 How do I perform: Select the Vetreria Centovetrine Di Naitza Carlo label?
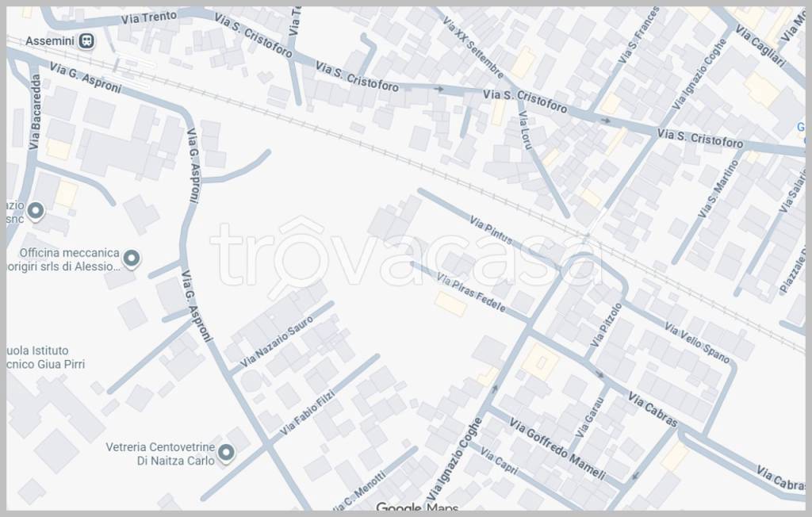(x=160, y=454)
